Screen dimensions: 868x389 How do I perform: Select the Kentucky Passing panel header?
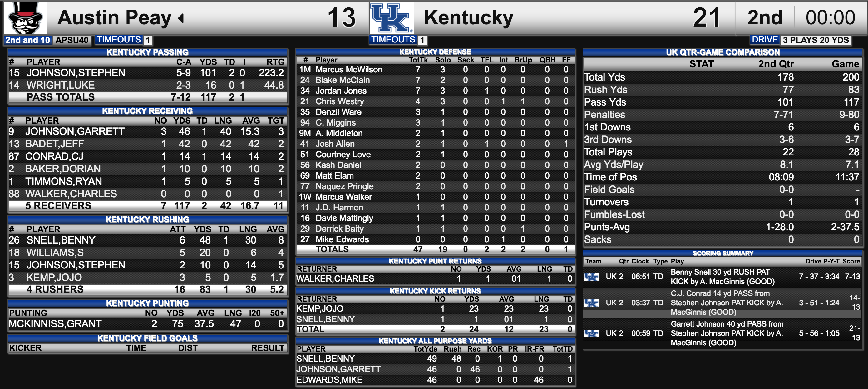[x=148, y=52]
